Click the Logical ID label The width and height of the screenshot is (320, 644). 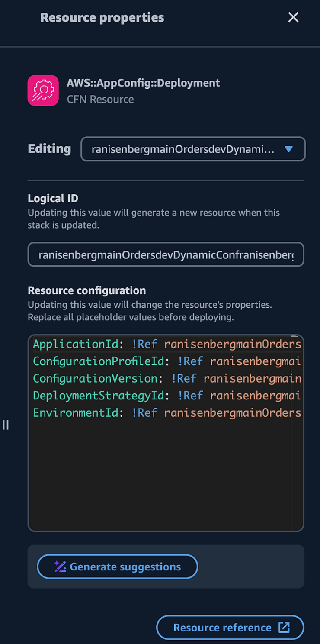coord(53,198)
